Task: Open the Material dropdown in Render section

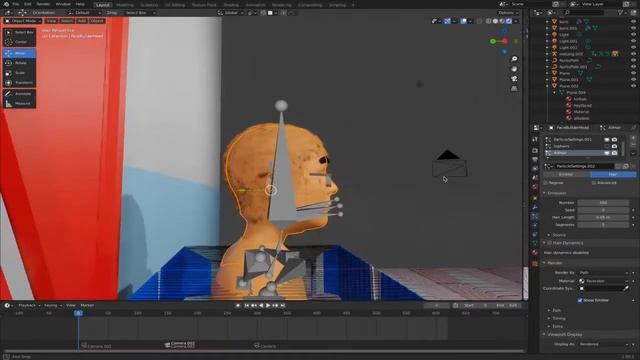Action: coord(604,281)
